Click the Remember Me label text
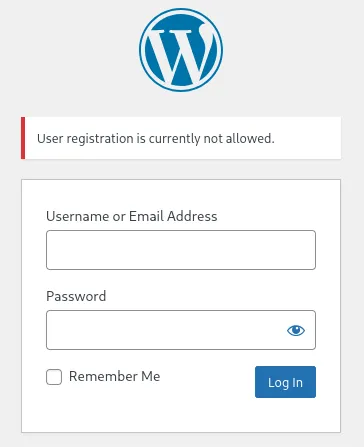Screen dimensions: 364x447 coord(114,376)
